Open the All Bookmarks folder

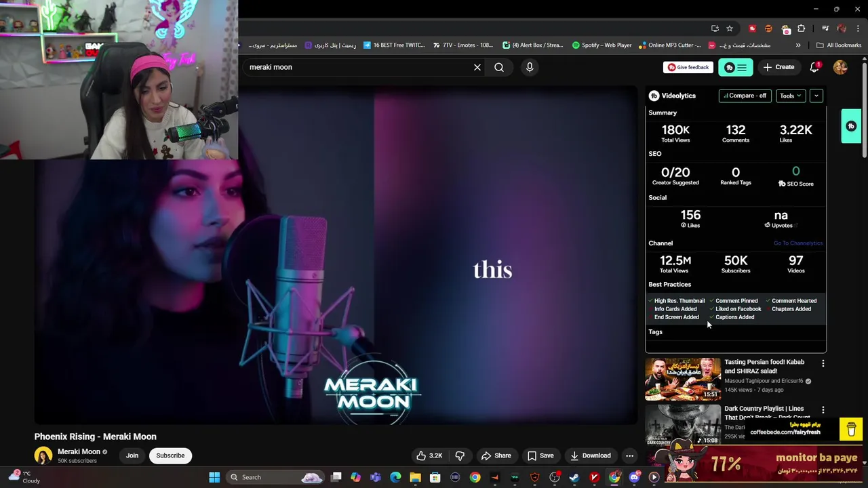[x=839, y=45]
